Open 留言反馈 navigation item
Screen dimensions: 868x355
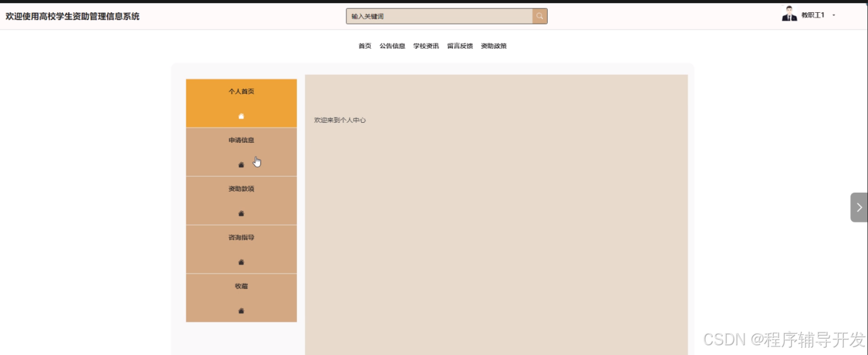pyautogui.click(x=460, y=46)
